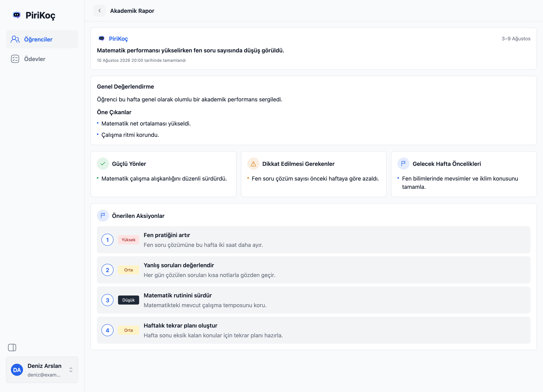Click the step number 4 circle
The width and height of the screenshot is (543, 392).
pyautogui.click(x=107, y=330)
